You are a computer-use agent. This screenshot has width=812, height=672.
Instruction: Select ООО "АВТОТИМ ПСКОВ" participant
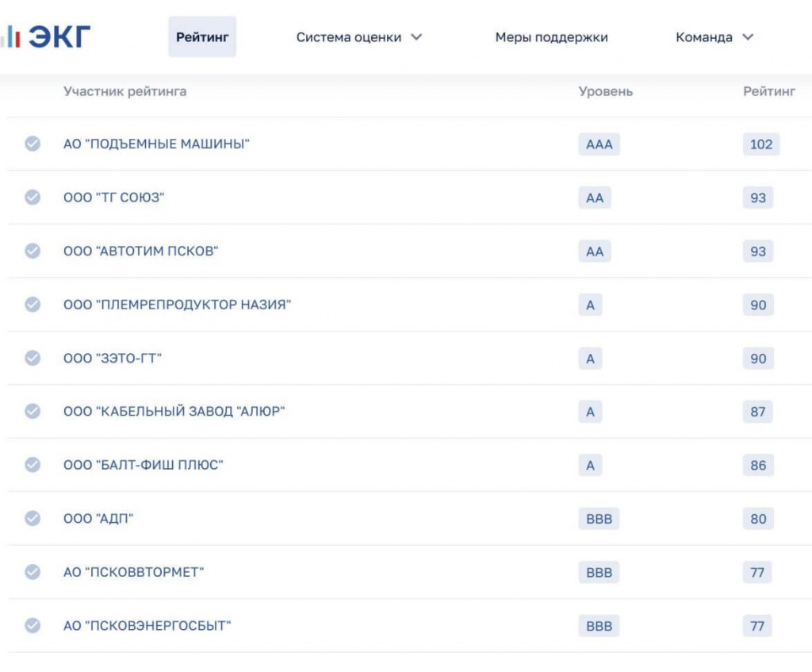tap(141, 252)
